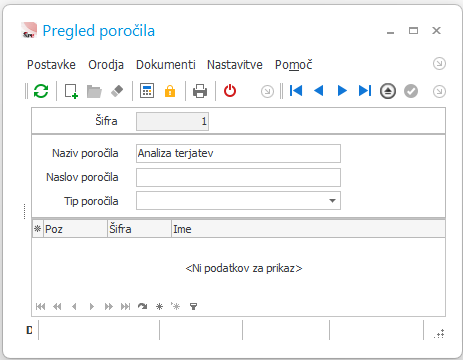Click the dotted left-edge splitter handle

pos(25,211)
